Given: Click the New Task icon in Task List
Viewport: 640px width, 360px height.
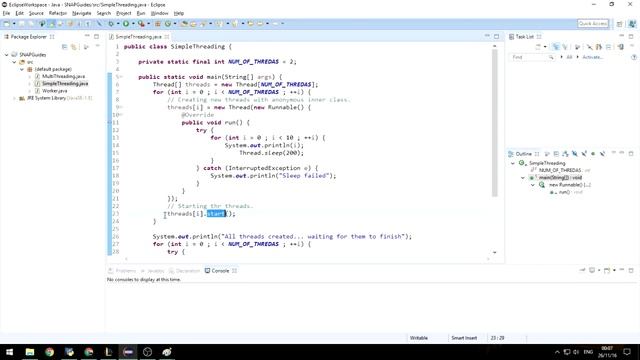Looking at the screenshot, I should click(x=538, y=47).
